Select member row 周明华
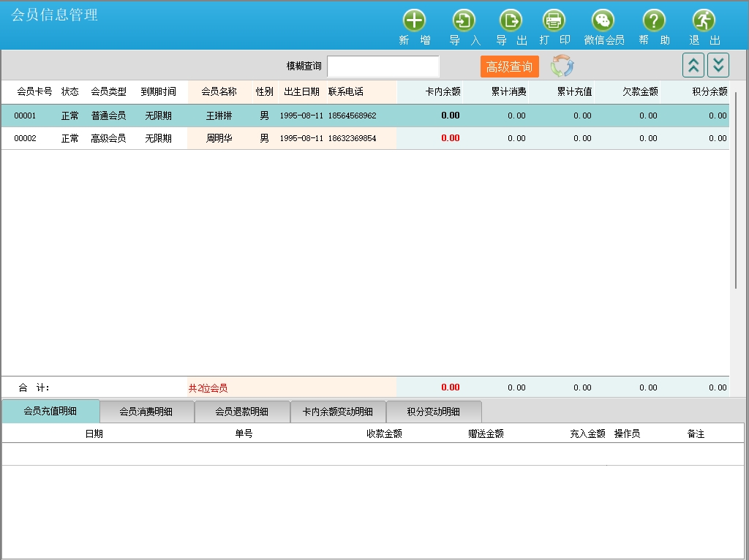 tap(219, 138)
